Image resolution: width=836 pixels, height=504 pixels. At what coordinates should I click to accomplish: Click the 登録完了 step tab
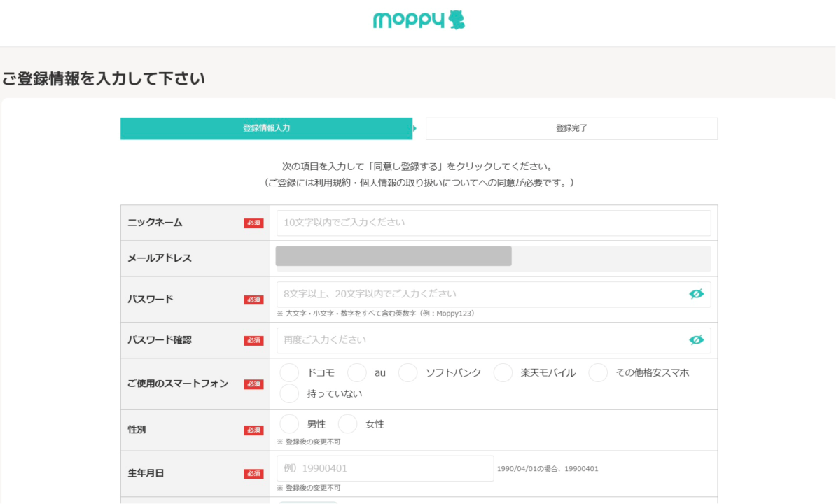click(571, 129)
